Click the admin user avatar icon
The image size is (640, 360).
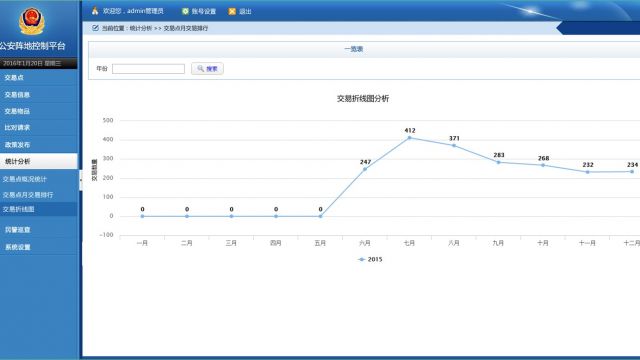95,11
